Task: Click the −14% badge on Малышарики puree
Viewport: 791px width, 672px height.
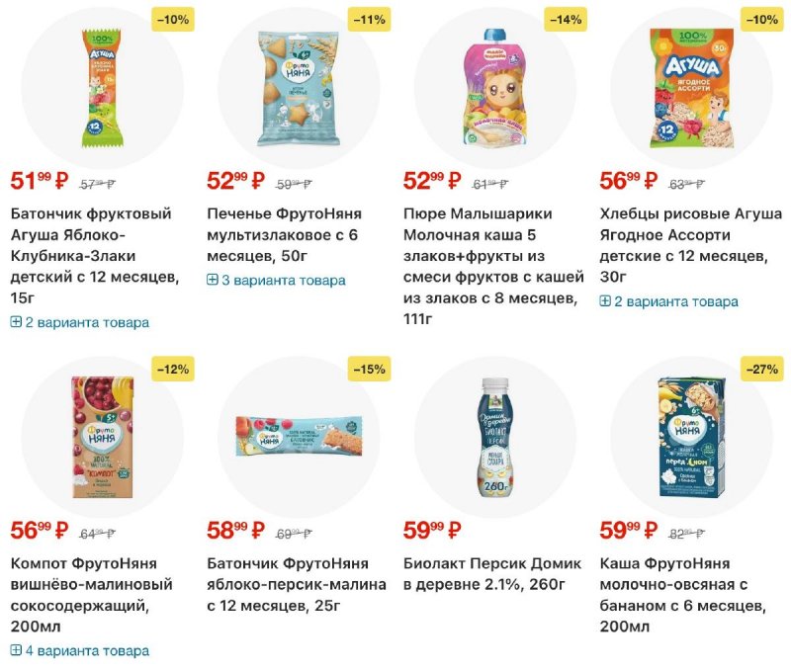Action: [x=568, y=19]
